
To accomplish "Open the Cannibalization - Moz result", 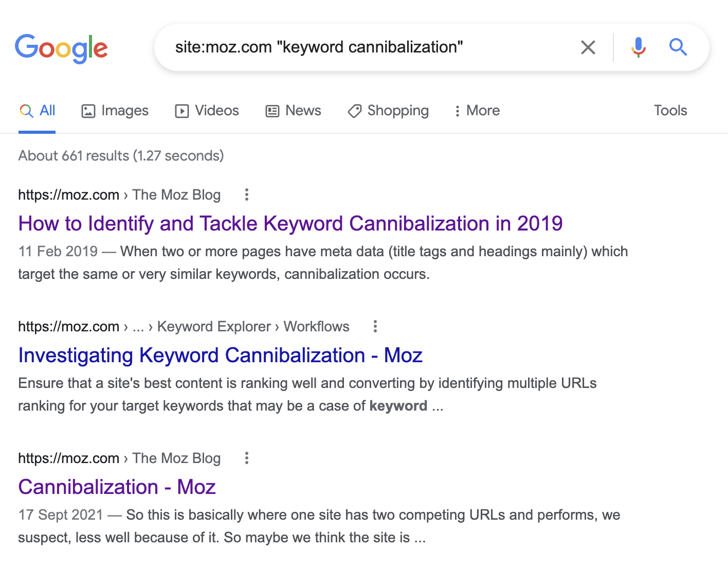I will [x=117, y=486].
